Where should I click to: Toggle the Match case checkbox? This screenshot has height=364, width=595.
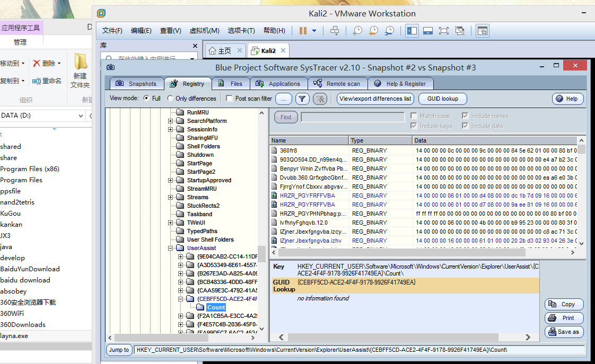click(x=414, y=116)
